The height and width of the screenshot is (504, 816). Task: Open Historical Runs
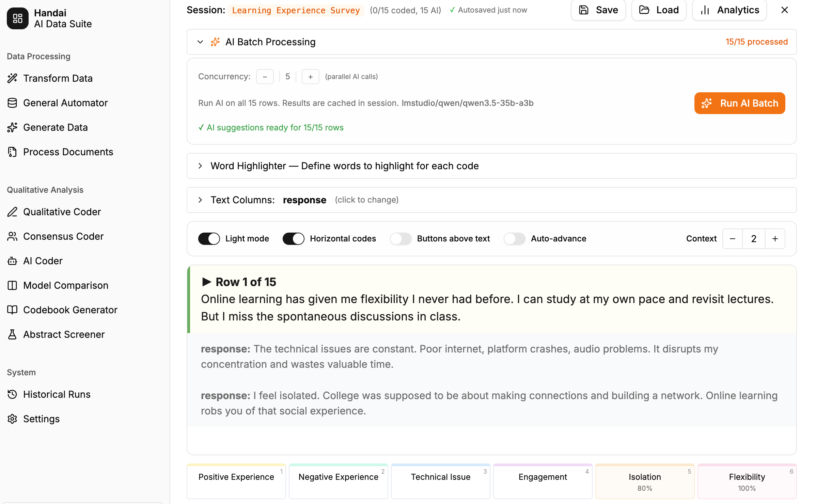[57, 394]
